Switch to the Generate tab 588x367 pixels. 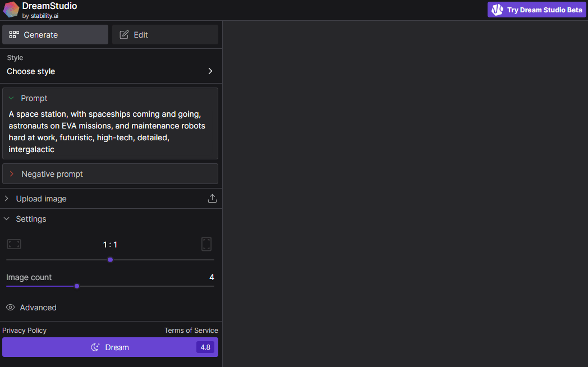point(55,35)
